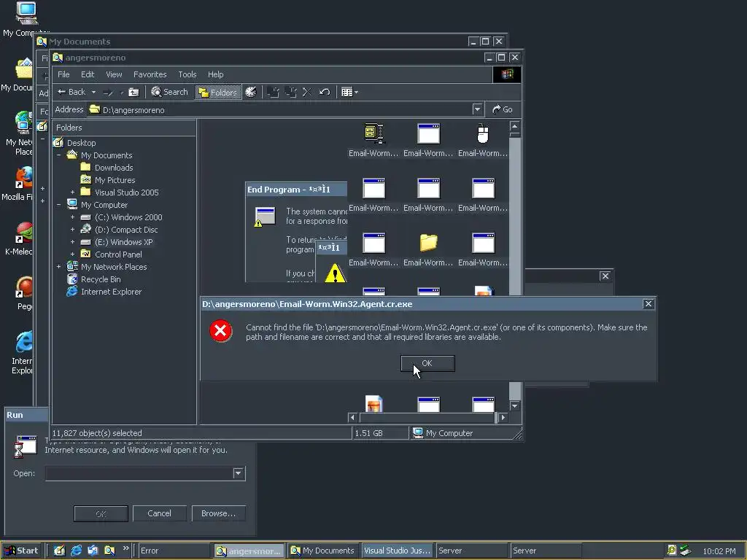The height and width of the screenshot is (560, 747).
Task: Click the Undo toolbar icon
Action: pos(325,92)
